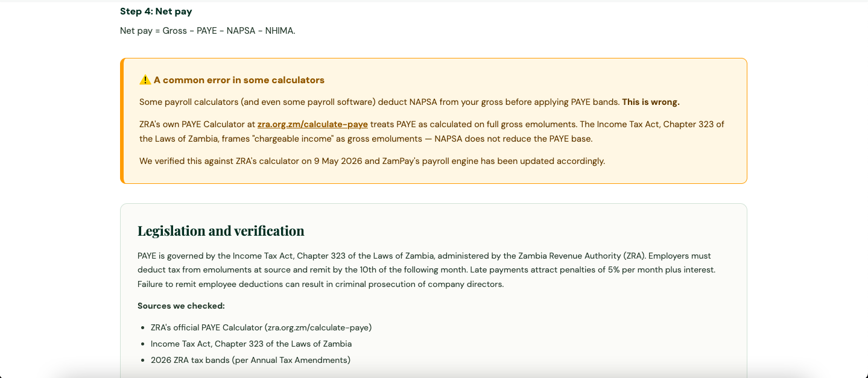Click bullet 'ZRA's official PAYE Calculator'
Viewport: 868px width, 378px height.
261,327
